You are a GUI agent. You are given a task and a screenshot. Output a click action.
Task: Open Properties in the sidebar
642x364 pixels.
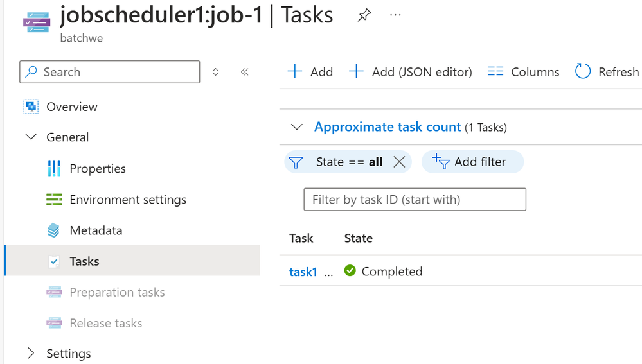pyautogui.click(x=98, y=168)
